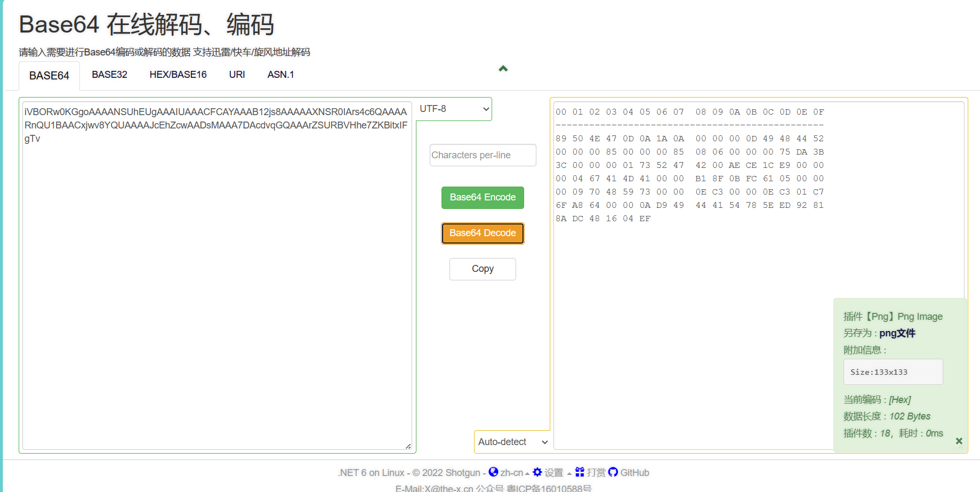The image size is (980, 492).
Task: Click hex row starting with 6F A8 64
Action: 690,205
